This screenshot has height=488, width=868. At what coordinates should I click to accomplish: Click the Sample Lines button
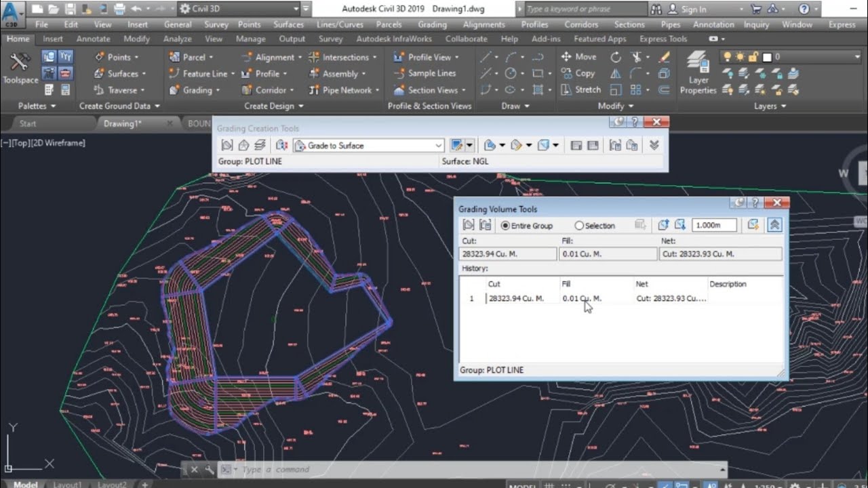(425, 73)
